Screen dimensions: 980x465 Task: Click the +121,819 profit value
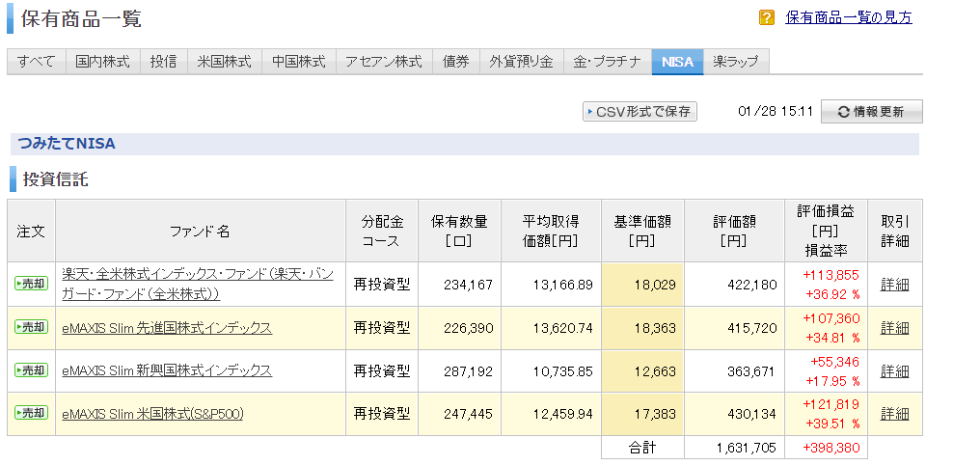tap(830, 404)
